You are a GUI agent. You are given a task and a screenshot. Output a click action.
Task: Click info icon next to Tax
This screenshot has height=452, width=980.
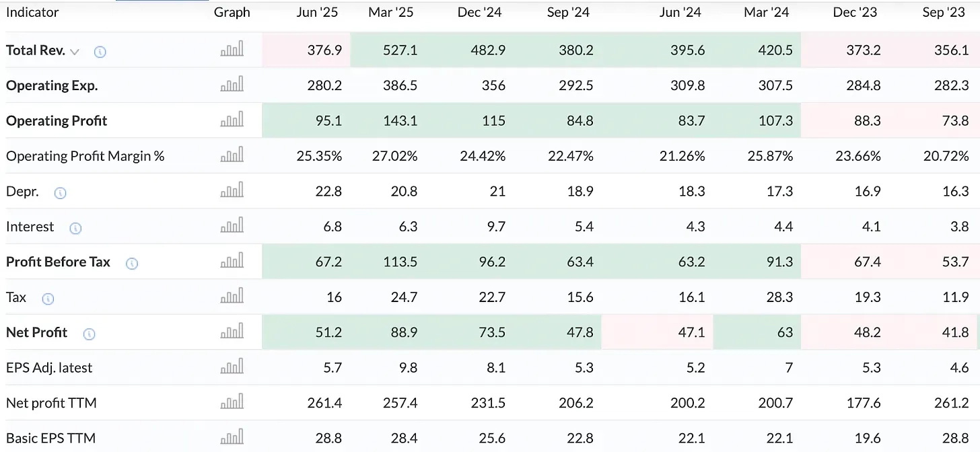click(48, 299)
